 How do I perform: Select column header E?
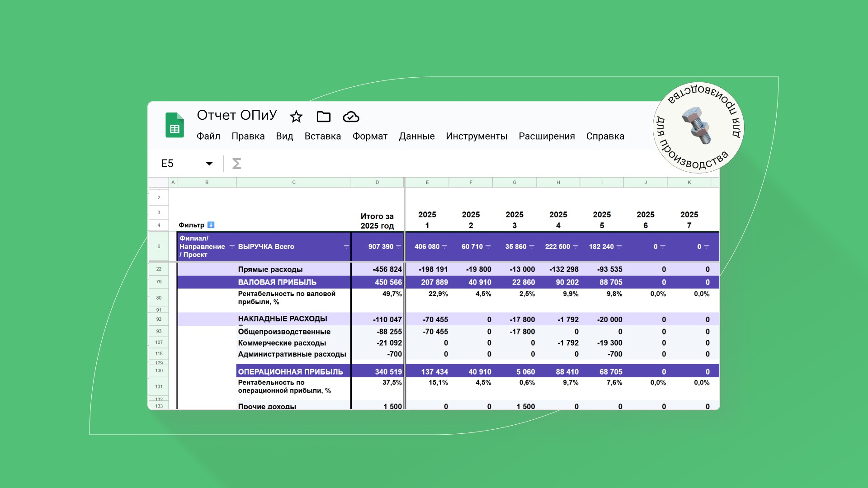click(x=427, y=183)
